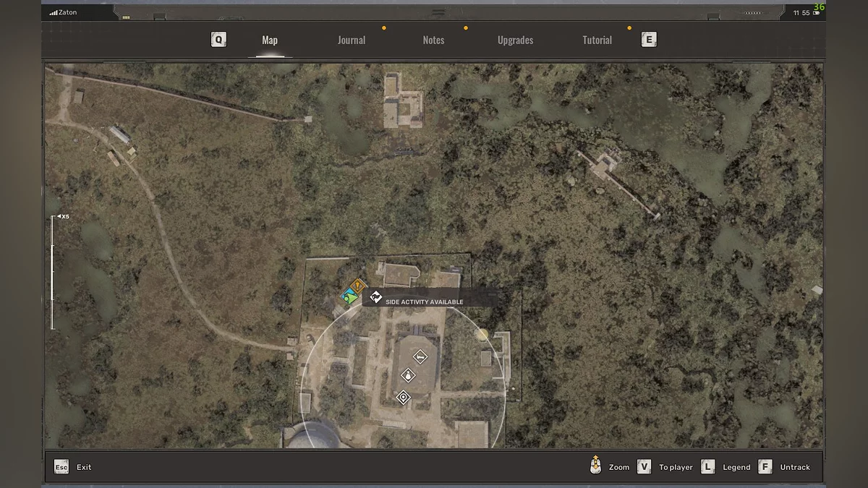868x488 pixels.
Task: Click the green 36 FPS counter
Action: point(819,7)
